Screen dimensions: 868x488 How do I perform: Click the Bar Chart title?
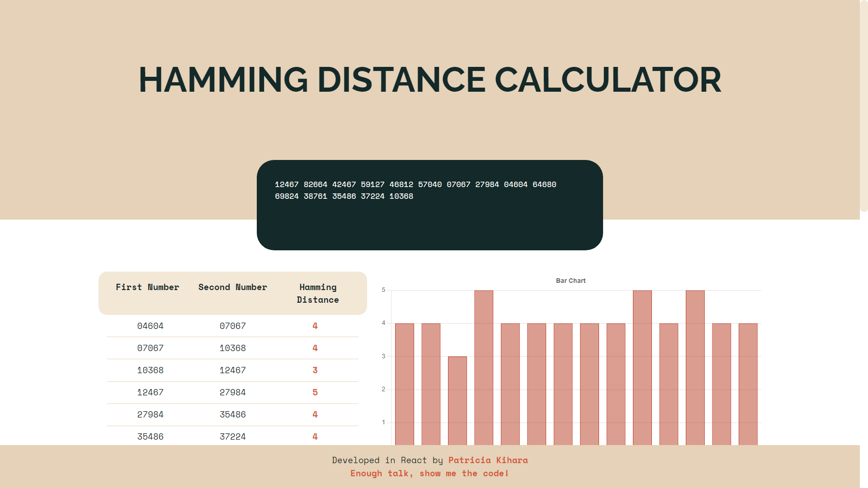(571, 281)
